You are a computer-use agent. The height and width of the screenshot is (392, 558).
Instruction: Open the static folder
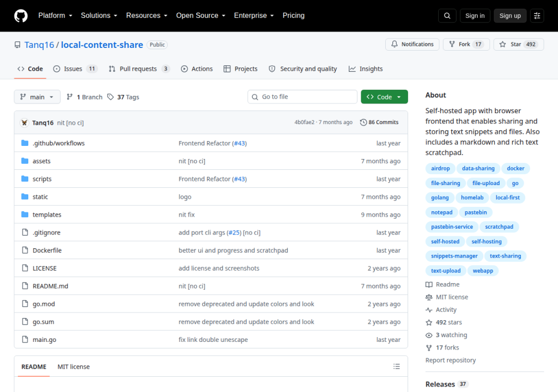coord(40,197)
